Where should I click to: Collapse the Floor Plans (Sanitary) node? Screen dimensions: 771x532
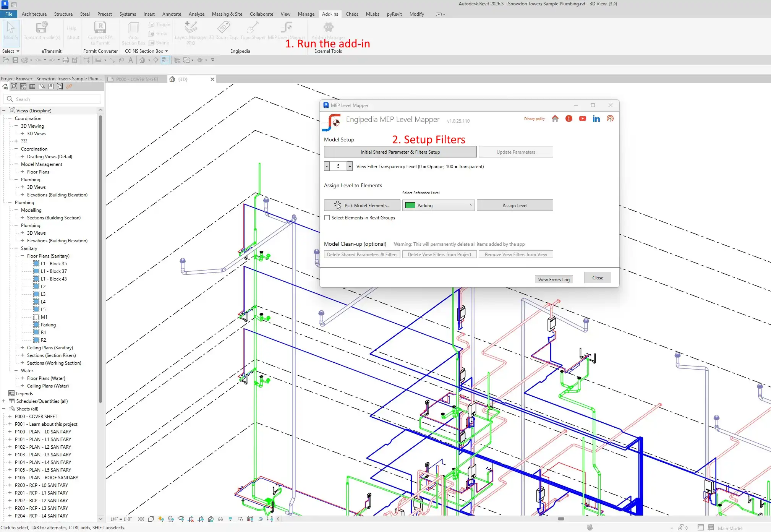coord(22,256)
